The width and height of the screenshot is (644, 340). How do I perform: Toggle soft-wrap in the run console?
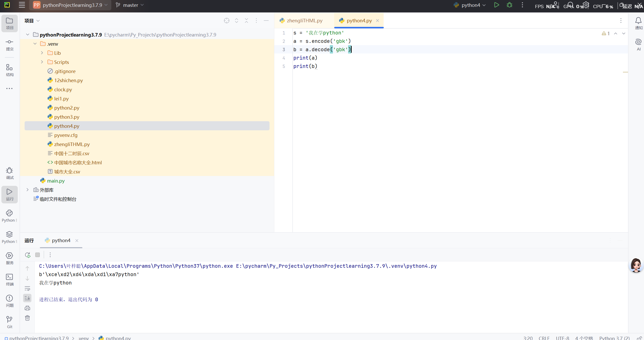[27, 289]
